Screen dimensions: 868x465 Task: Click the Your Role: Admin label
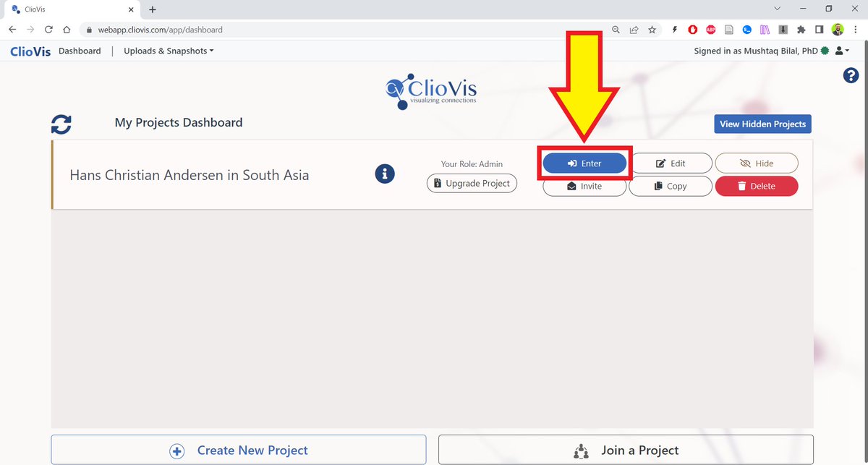(x=472, y=164)
